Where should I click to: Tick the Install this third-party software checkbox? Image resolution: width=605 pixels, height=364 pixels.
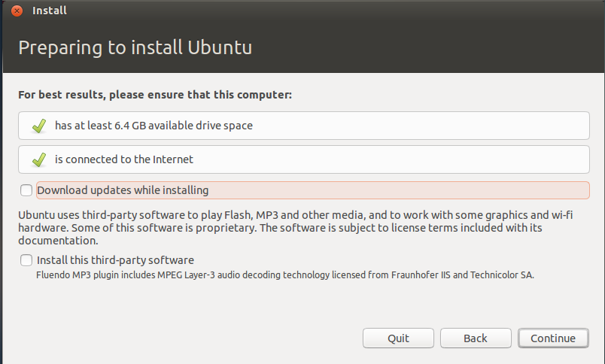(26, 260)
